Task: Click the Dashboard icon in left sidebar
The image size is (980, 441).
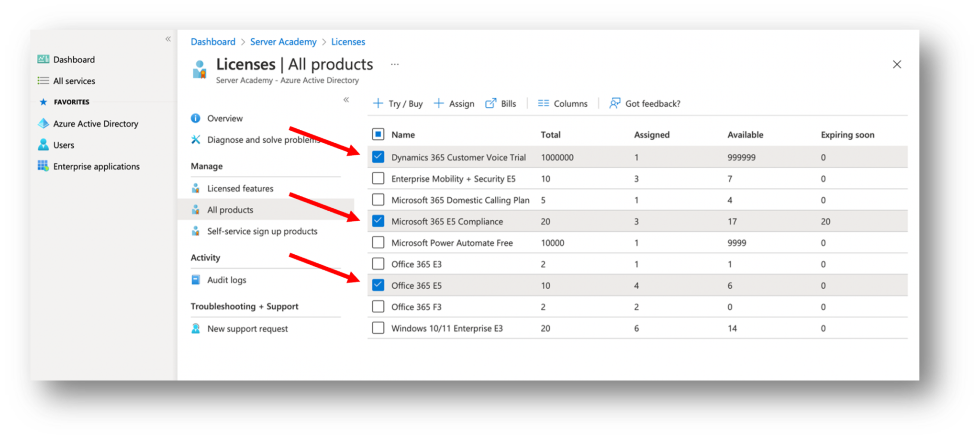Action: click(44, 59)
